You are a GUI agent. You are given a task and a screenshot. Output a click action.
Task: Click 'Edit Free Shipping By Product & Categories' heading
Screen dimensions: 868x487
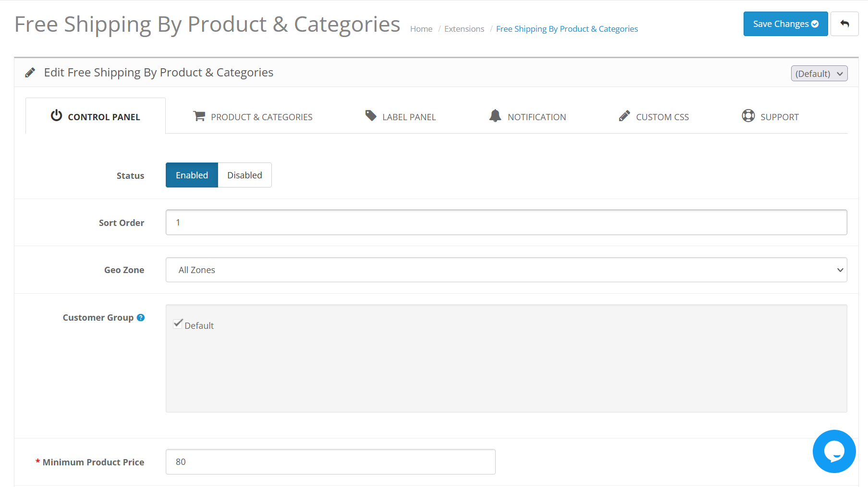pos(159,73)
